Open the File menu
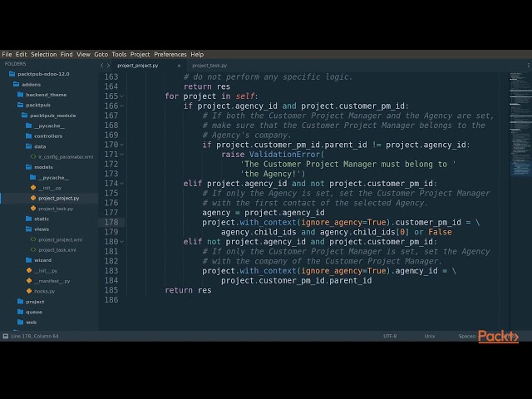 tap(7, 54)
